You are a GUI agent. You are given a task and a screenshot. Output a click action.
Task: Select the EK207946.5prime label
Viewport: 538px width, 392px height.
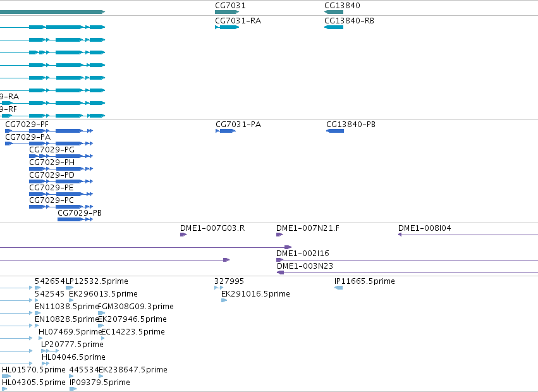tap(132, 319)
